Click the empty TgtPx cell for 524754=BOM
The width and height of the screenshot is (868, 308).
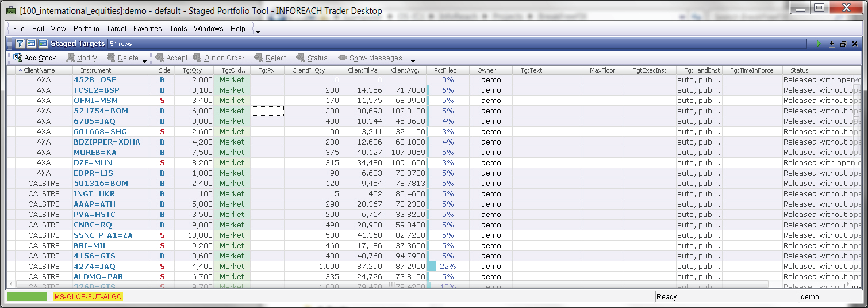[267, 111]
